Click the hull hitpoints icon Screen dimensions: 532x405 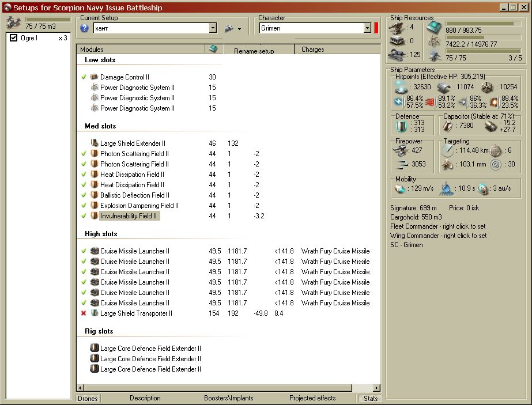click(487, 88)
